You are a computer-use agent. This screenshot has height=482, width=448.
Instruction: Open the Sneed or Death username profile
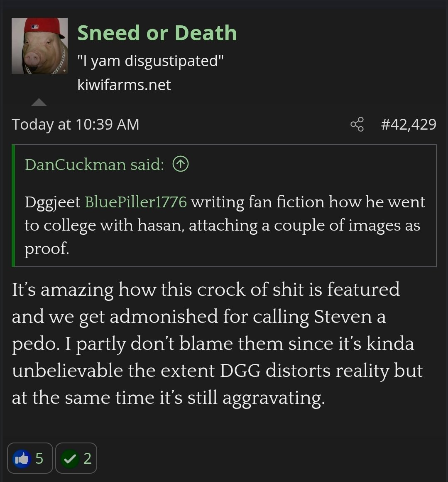[x=157, y=32]
